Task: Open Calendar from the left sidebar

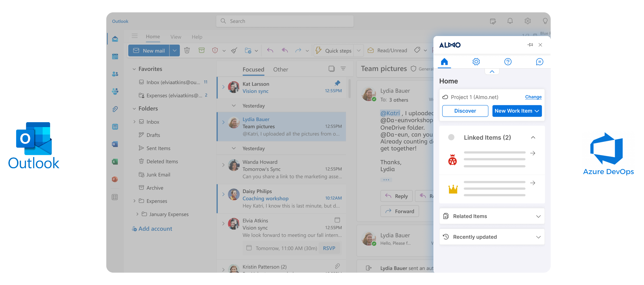Action: point(115,56)
